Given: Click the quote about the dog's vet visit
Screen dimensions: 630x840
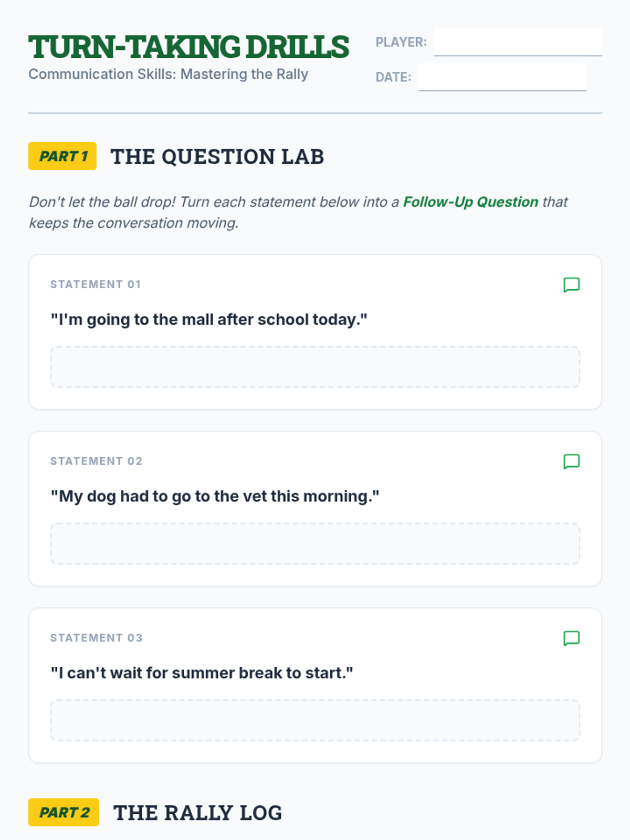Looking at the screenshot, I should (215, 497).
